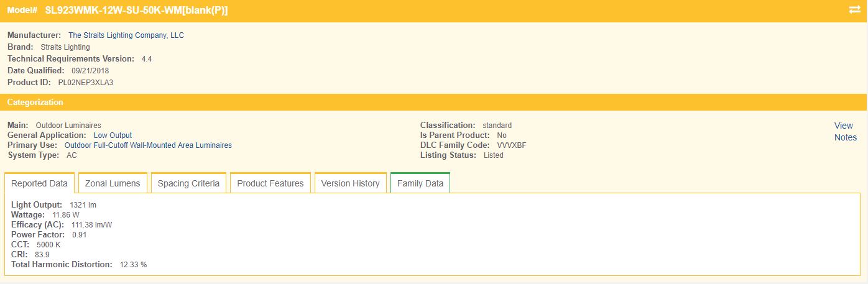Click the compare arrows icon in header
Viewport: 868px width, 284px height.
tap(854, 10)
